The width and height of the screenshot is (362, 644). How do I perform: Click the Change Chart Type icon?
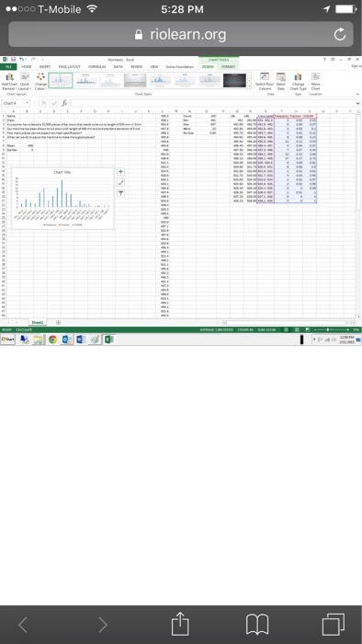(x=298, y=81)
